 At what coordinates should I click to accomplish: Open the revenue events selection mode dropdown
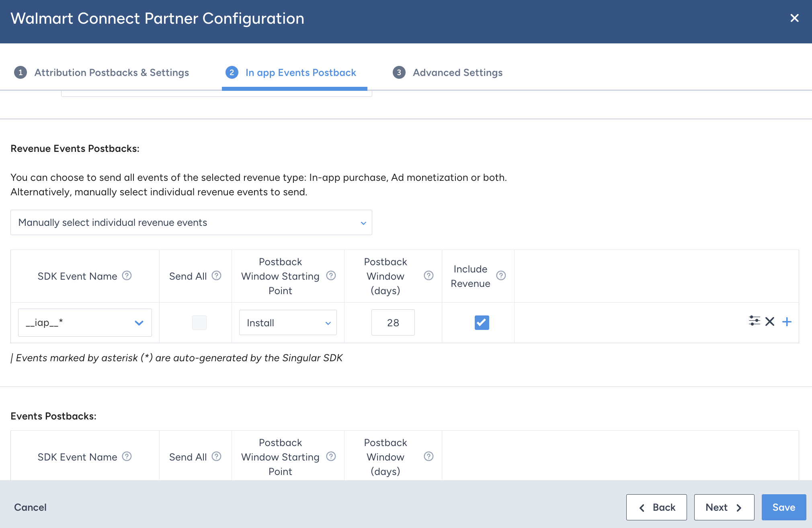point(191,223)
